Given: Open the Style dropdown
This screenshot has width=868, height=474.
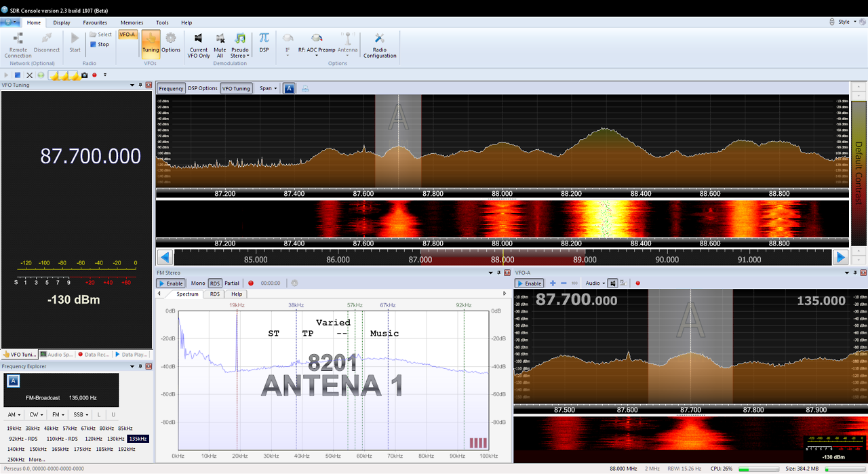Looking at the screenshot, I should (x=846, y=22).
